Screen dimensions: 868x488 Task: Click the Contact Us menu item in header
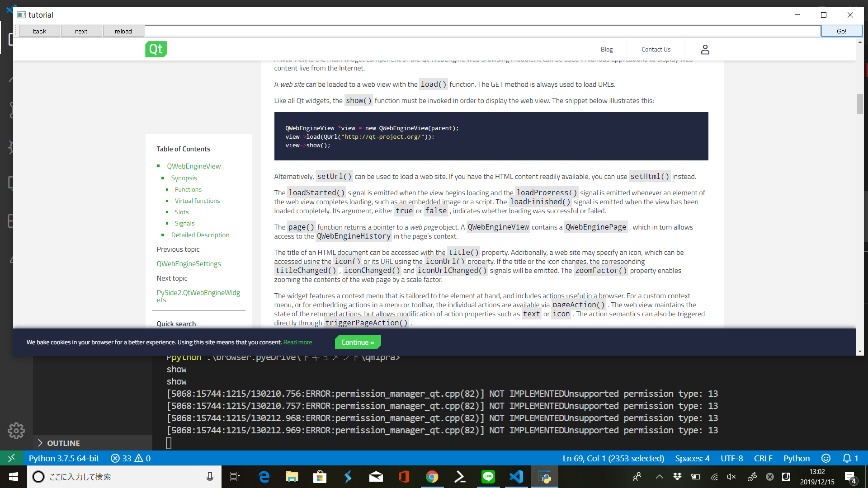pos(656,49)
